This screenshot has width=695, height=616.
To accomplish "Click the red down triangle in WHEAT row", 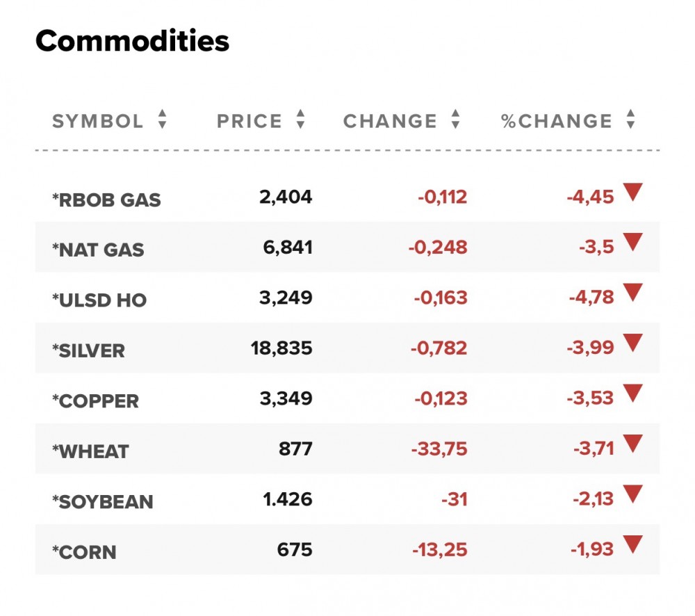I will [632, 444].
